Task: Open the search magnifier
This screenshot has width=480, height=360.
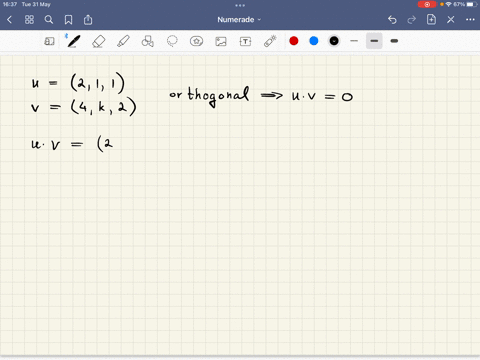Action: [x=49, y=20]
